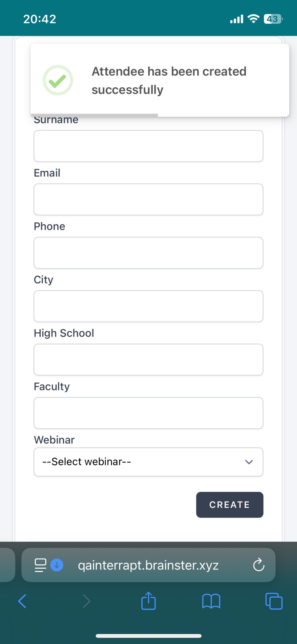The image size is (297, 644).
Task: Open the Safari share sheet
Action: pos(148,601)
